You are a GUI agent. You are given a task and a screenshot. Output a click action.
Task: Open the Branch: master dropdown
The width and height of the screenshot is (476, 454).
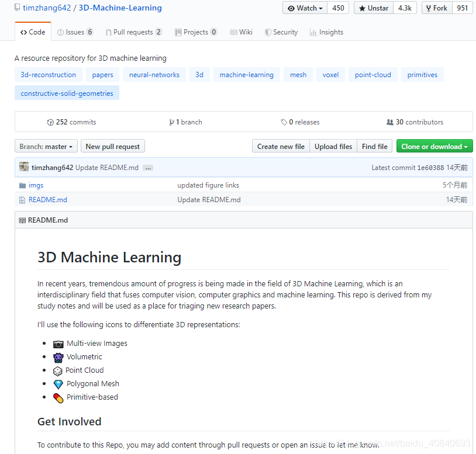coord(46,146)
